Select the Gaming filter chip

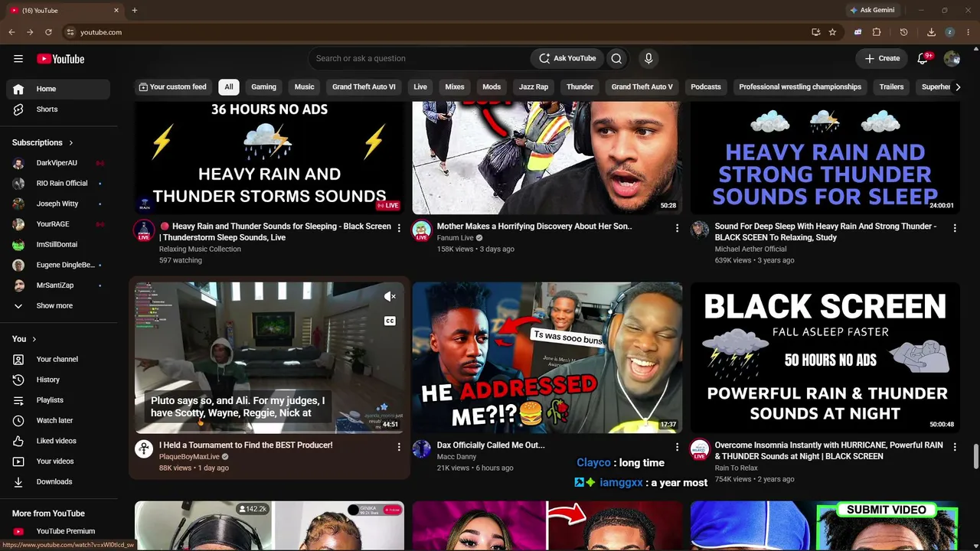(263, 87)
